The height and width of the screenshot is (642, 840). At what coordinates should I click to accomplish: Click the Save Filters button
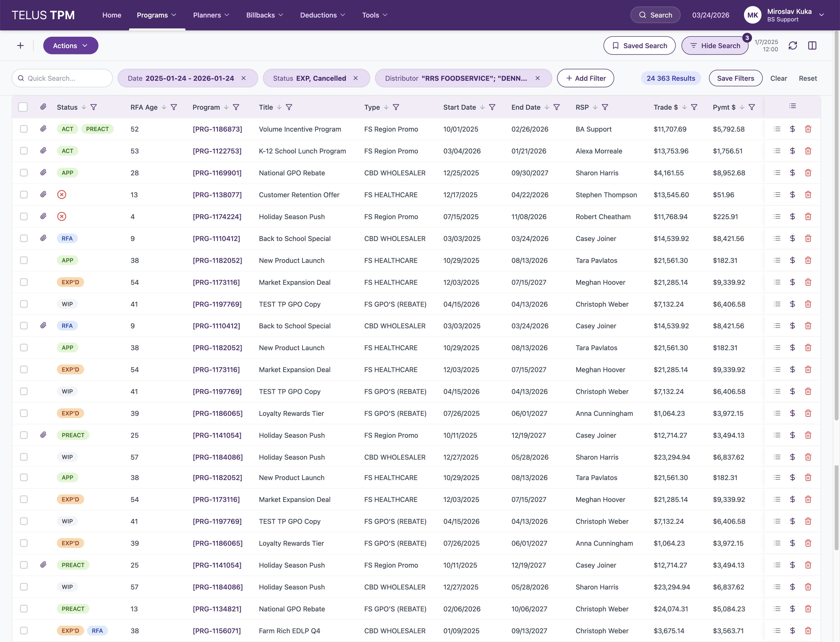click(x=735, y=78)
